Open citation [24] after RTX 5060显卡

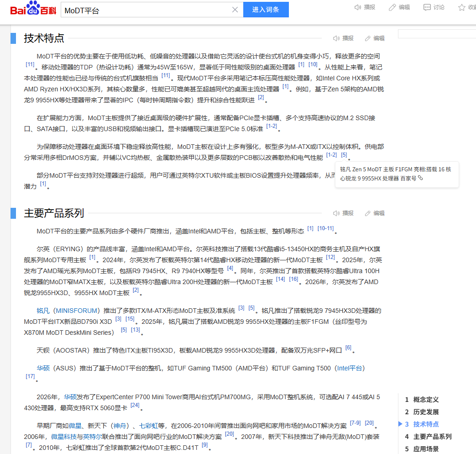click(135, 406)
